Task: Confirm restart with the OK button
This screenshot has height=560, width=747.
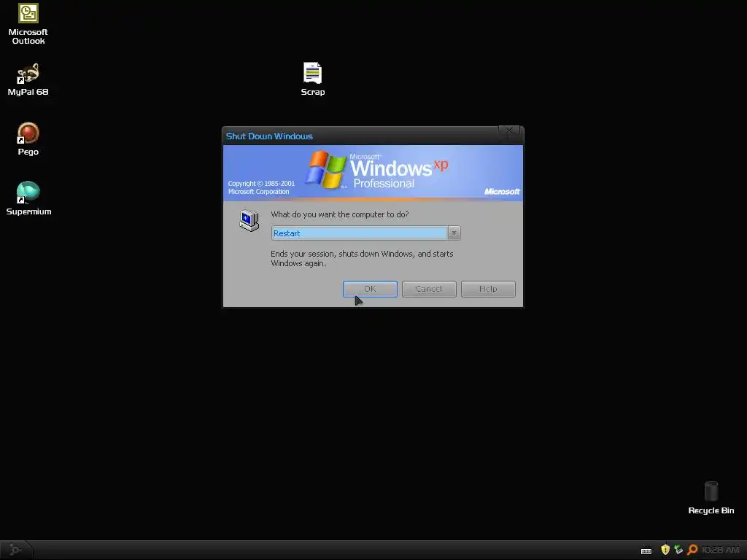Action: 370,289
